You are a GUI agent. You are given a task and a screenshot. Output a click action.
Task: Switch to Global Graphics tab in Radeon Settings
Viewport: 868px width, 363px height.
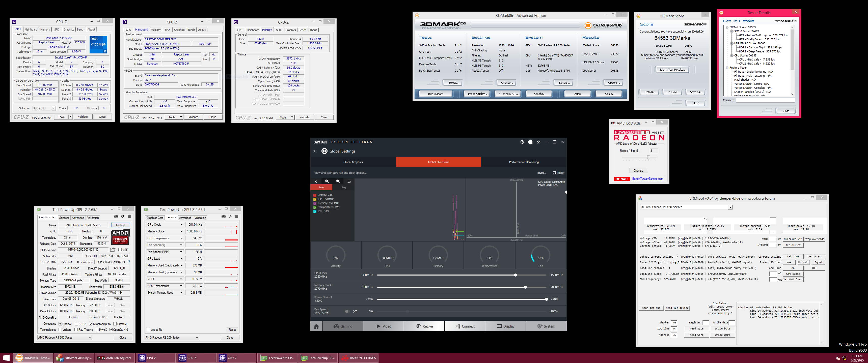353,162
